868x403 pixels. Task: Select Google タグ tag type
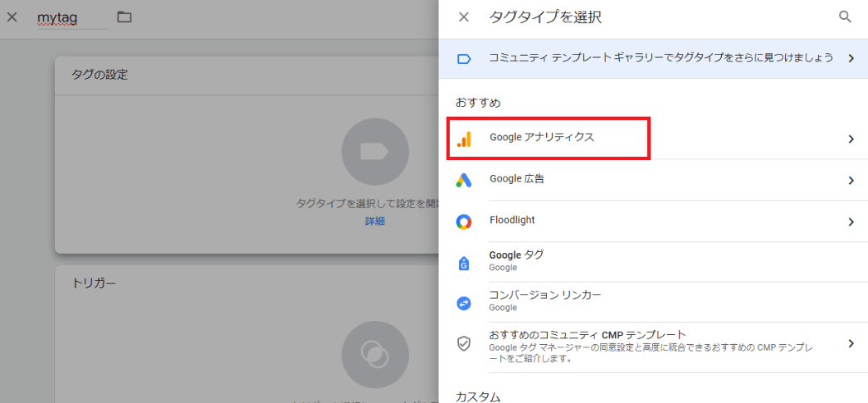653,261
